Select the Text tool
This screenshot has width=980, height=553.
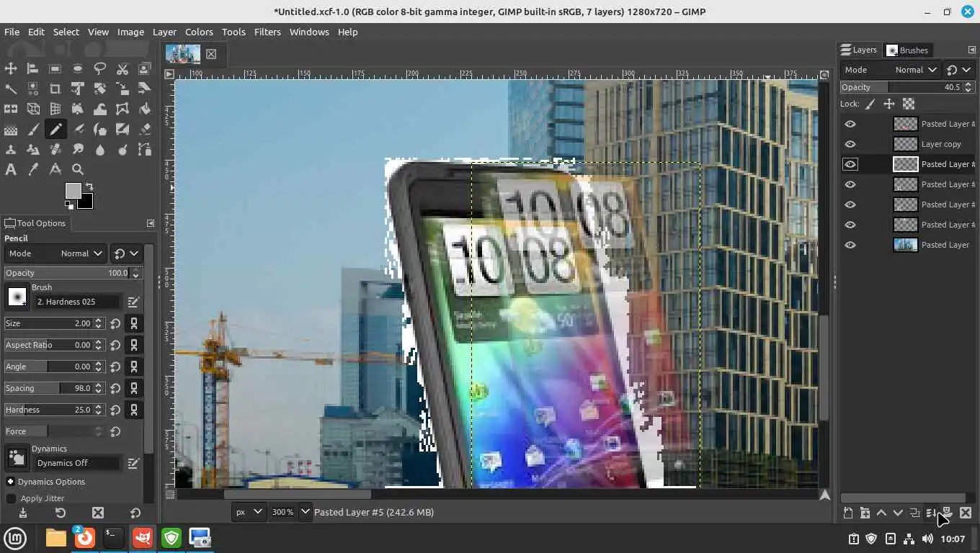pyautogui.click(x=11, y=170)
